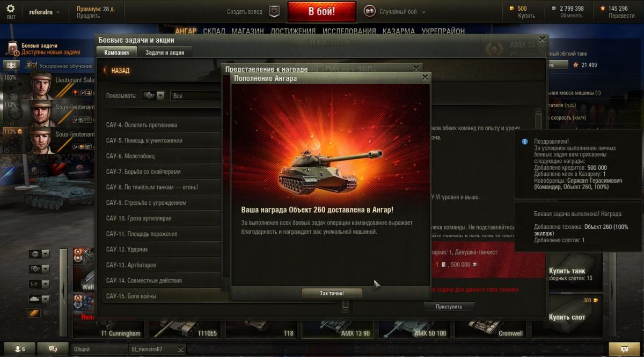Screen dimensions: 644x357
Task: Expand the Случайный бой battle mode dropdown
Action: coord(423,12)
